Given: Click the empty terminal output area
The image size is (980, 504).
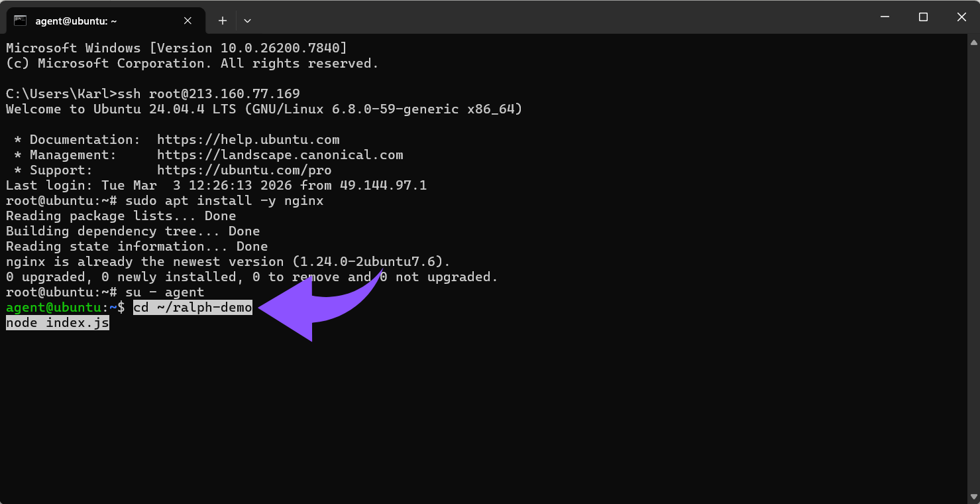Looking at the screenshot, I should coord(464,411).
